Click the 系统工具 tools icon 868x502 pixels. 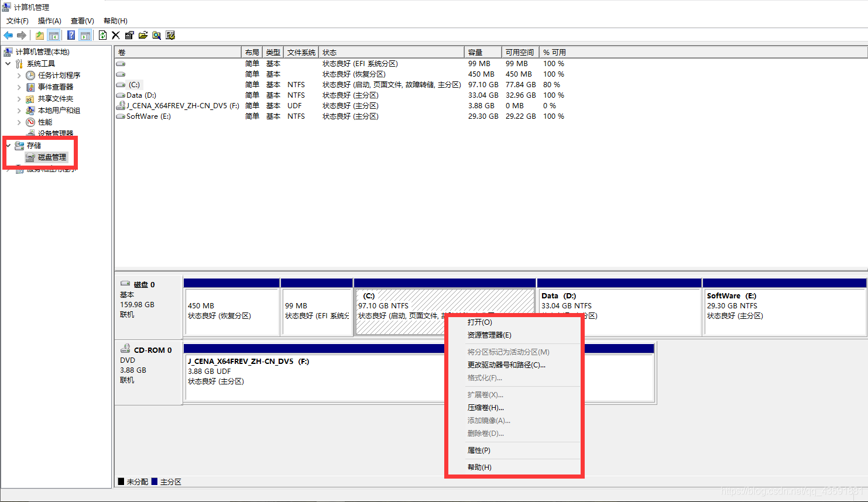19,64
